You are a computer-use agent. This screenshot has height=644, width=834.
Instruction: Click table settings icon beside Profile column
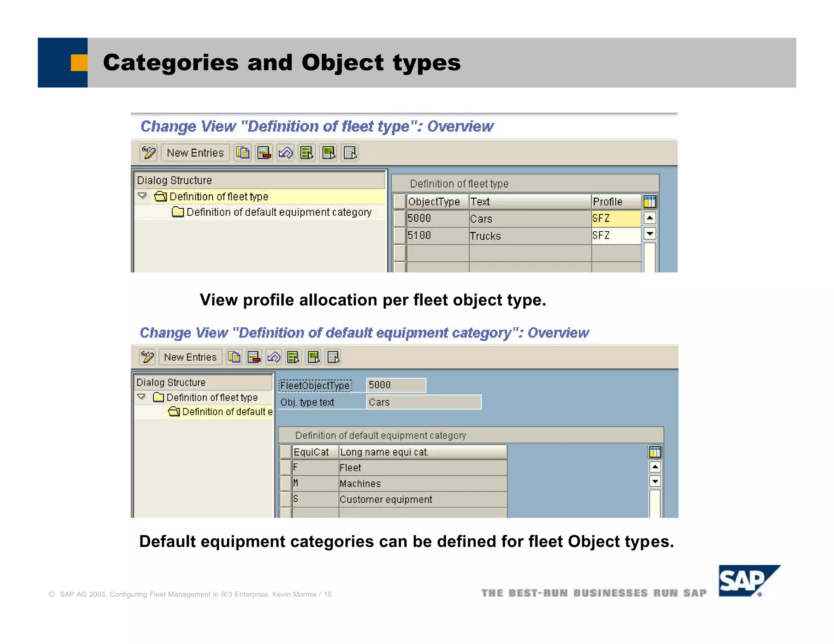click(650, 202)
